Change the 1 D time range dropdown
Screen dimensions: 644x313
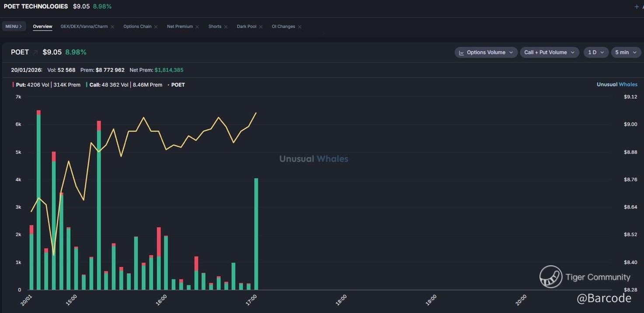596,53
